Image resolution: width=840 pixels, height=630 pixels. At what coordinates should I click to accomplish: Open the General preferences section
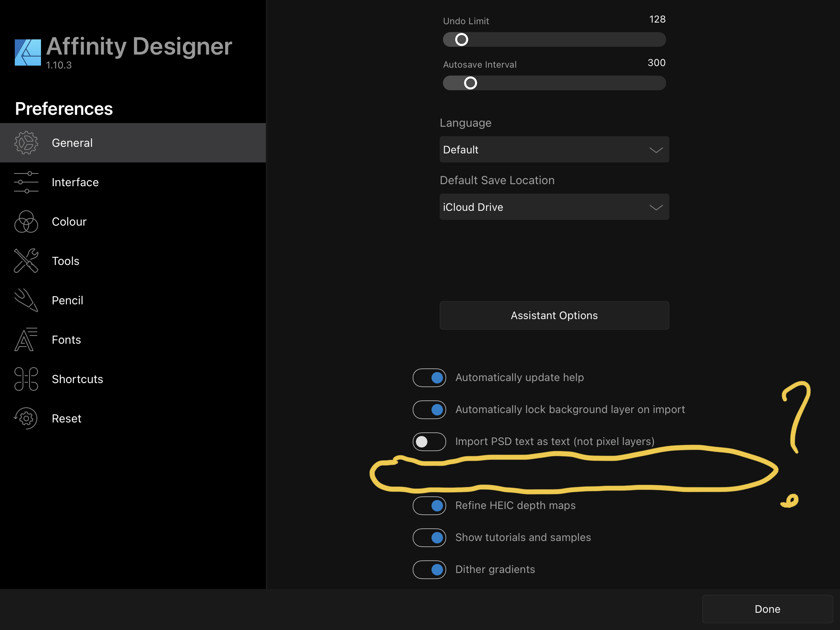tap(133, 143)
